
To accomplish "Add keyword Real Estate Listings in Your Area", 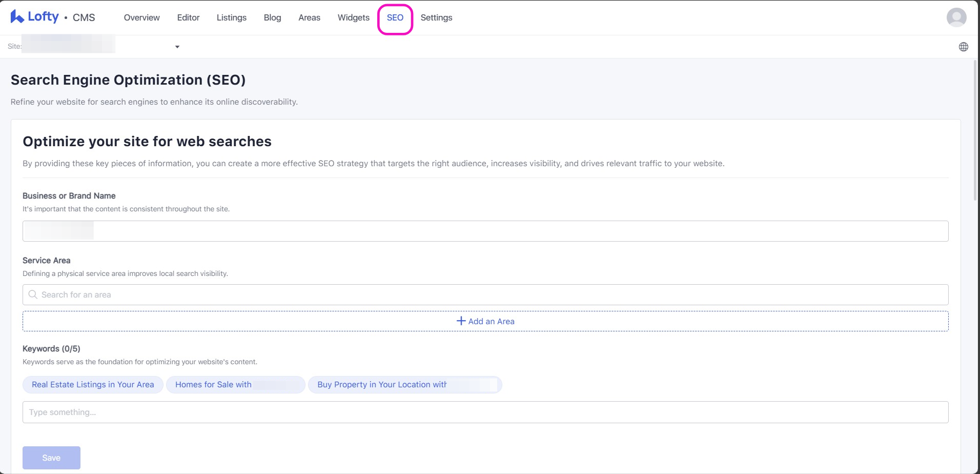I will [93, 385].
